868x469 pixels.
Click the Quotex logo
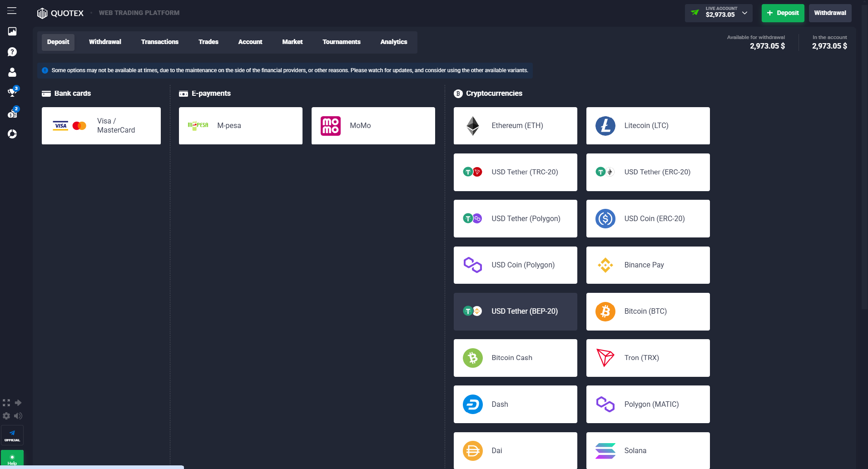coord(60,13)
